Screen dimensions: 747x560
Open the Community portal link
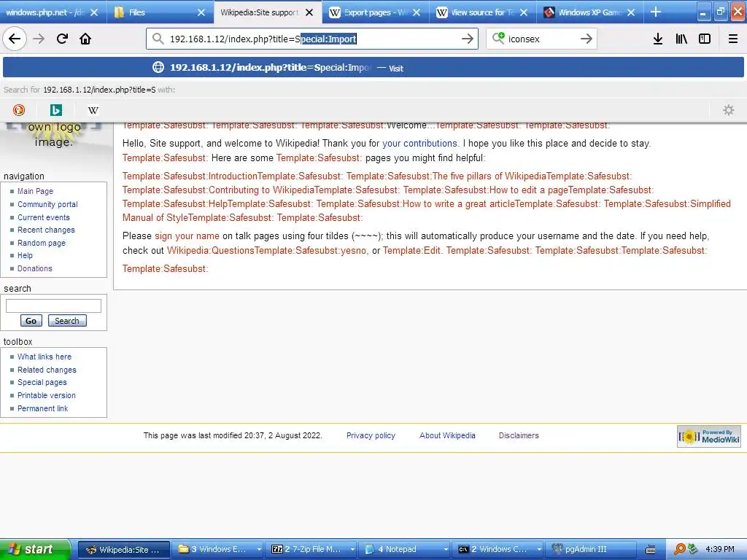pos(47,204)
